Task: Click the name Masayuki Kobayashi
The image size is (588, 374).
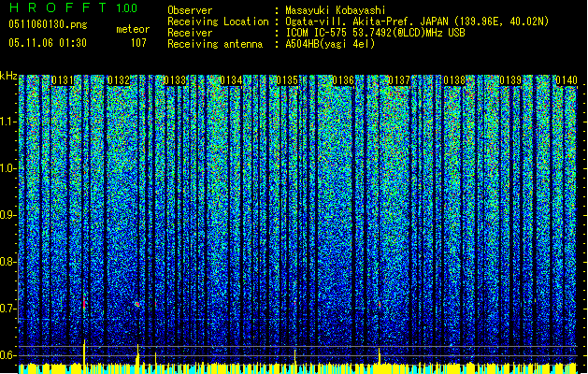Action: [336, 10]
